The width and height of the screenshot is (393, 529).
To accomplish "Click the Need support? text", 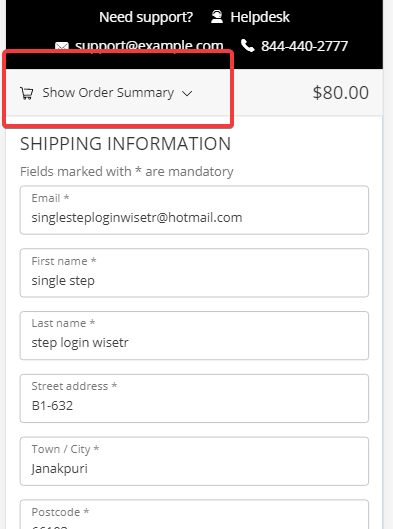I will tap(146, 17).
